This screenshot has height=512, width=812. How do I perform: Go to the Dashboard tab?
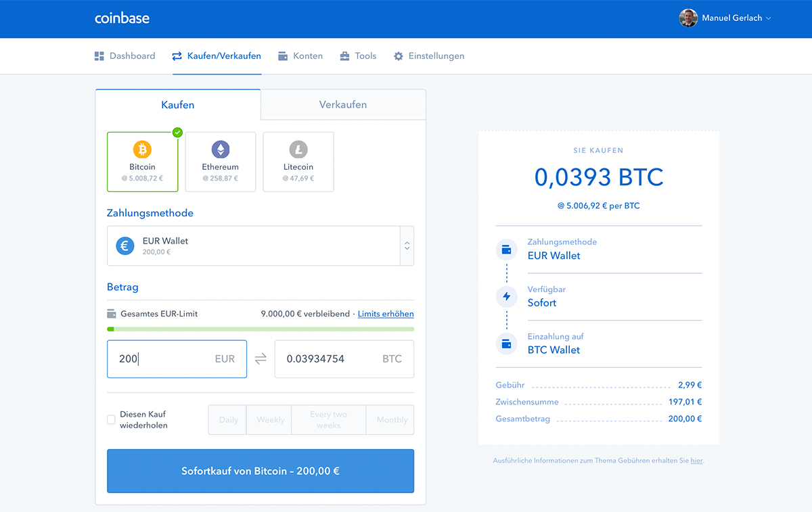tap(125, 56)
